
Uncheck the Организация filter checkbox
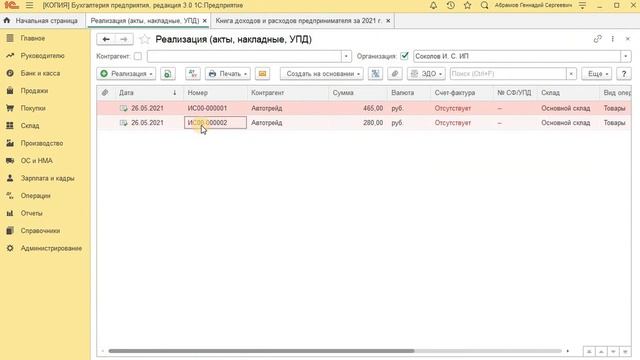tap(404, 56)
